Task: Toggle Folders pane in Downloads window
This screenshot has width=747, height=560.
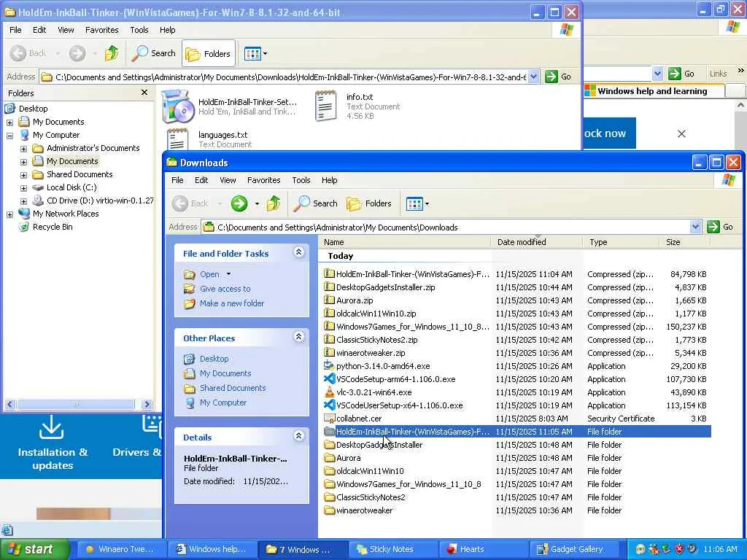Action: [368, 204]
